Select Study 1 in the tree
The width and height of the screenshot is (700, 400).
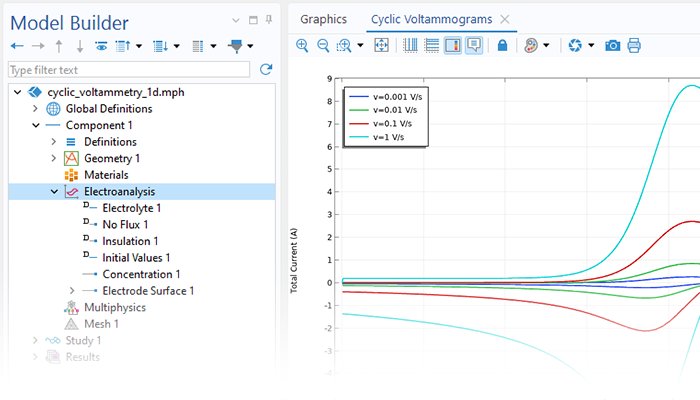[x=83, y=341]
